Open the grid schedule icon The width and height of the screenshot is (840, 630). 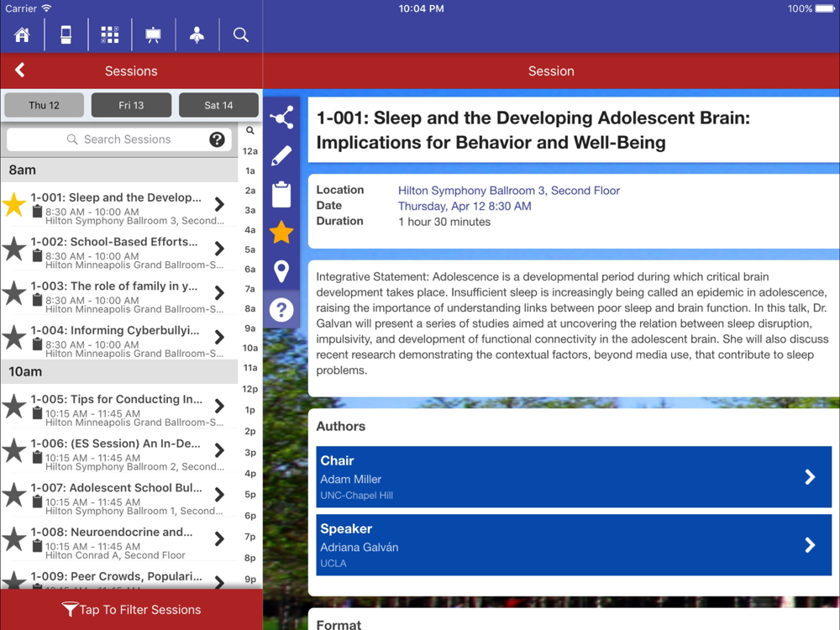[110, 34]
